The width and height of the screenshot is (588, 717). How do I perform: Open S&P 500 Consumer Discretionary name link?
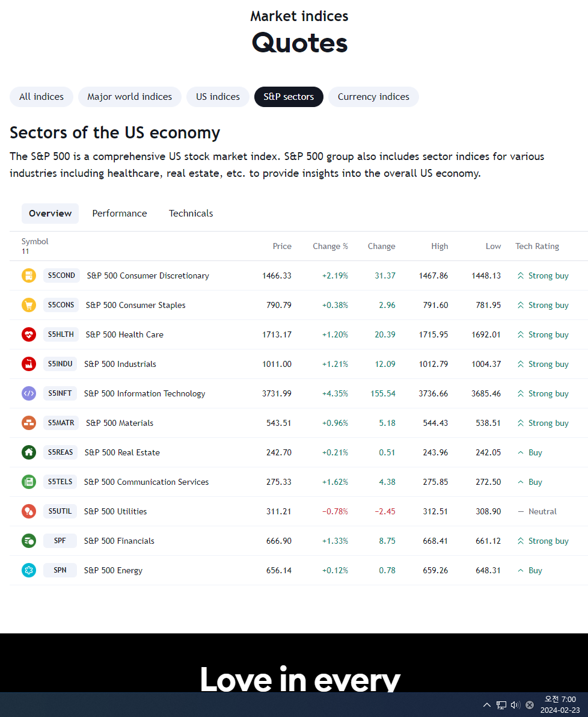148,275
